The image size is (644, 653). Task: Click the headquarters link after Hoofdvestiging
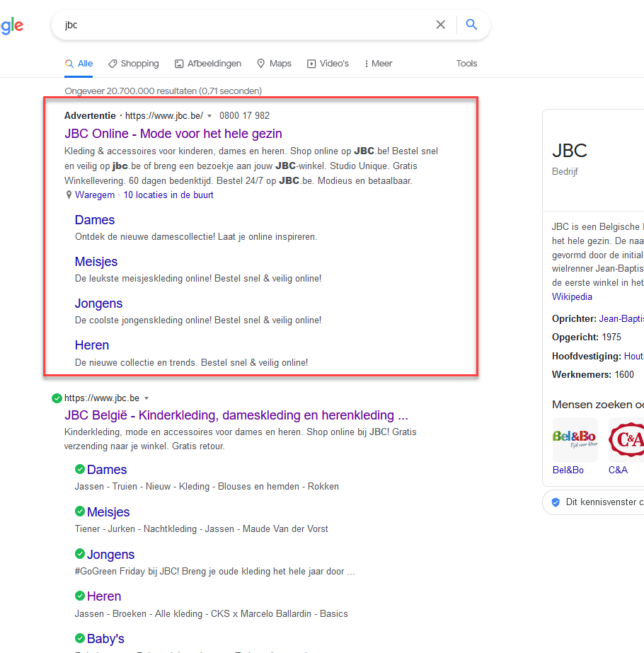(x=633, y=356)
